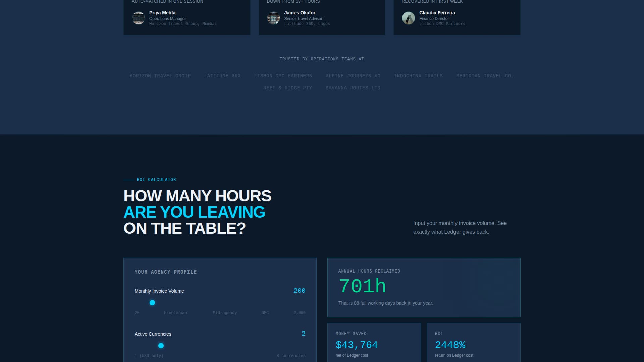Image resolution: width=644 pixels, height=362 pixels.
Task: Click the 2,000 maximum label on the volume slider
Action: pos(300,313)
